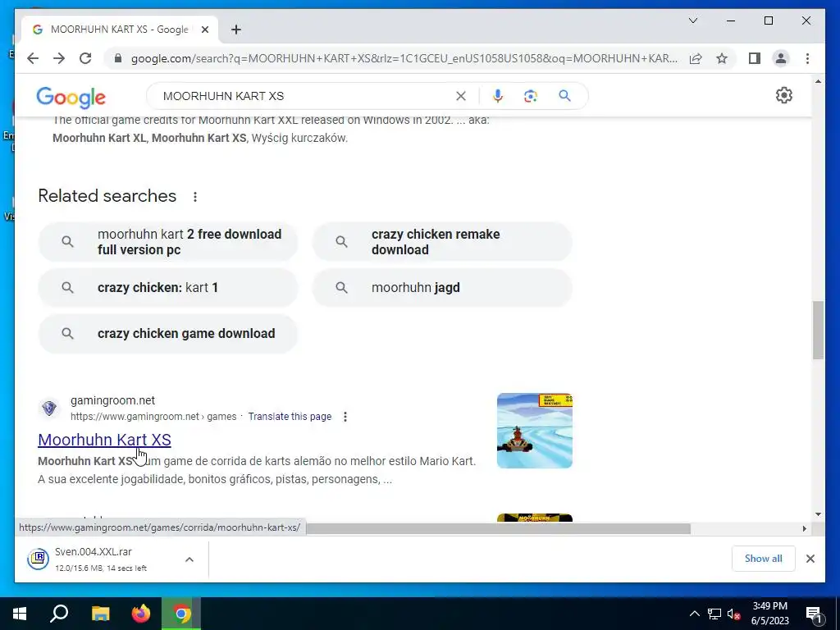Select the gamingroom.net site name
This screenshot has width=840, height=630.
coord(112,400)
